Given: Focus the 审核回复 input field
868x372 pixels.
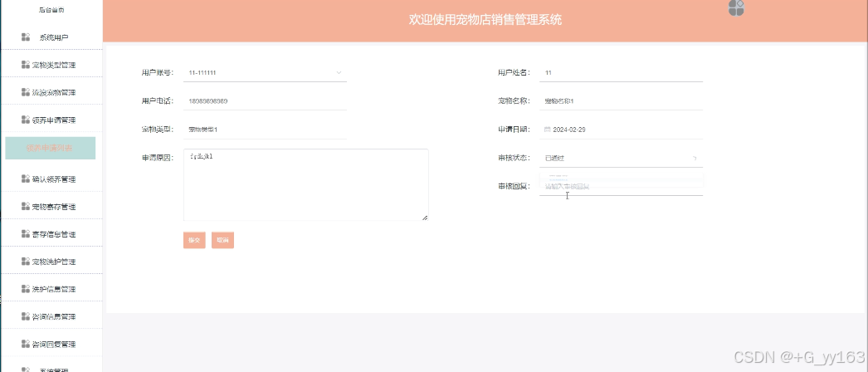Looking at the screenshot, I should (621, 187).
